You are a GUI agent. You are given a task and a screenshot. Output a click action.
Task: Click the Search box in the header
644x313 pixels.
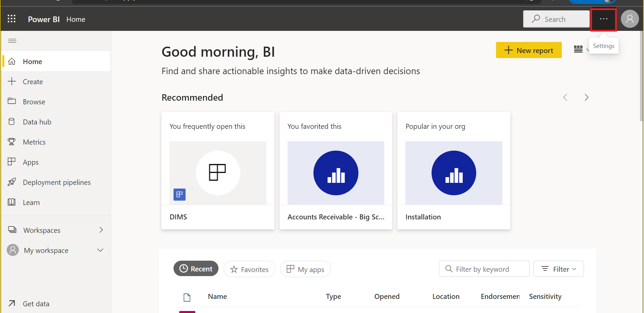coord(556,19)
